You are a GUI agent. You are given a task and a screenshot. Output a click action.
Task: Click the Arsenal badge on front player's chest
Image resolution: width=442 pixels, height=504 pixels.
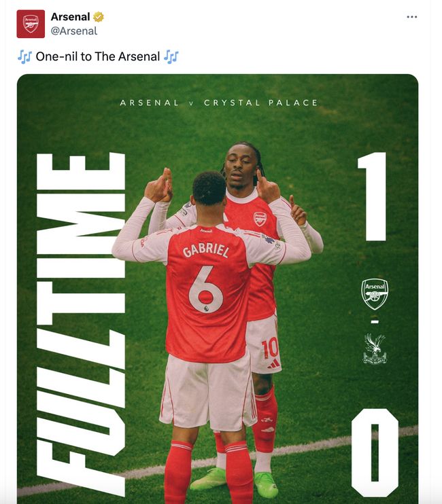[x=260, y=218]
